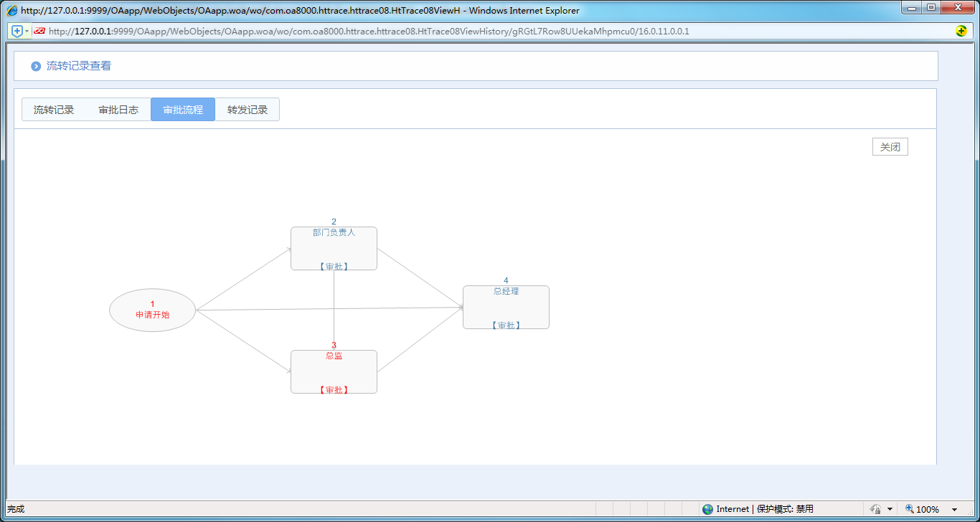This screenshot has width=980, height=522.
Task: Open dropdown arrow next to blue shield icon
Action: tap(27, 31)
